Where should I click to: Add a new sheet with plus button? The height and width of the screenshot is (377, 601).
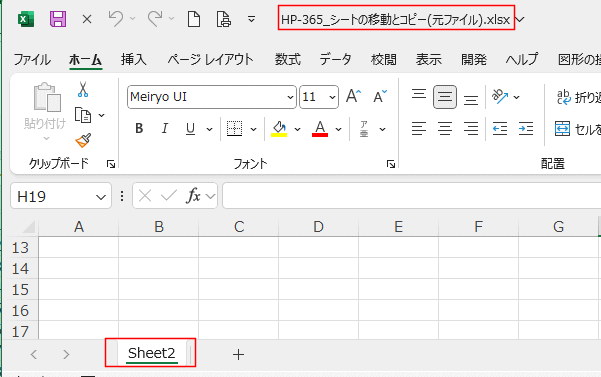tap(238, 354)
